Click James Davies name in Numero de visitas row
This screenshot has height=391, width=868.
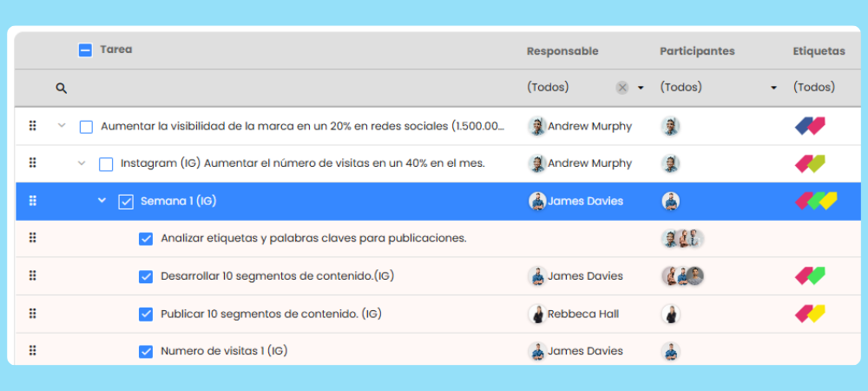(x=585, y=351)
